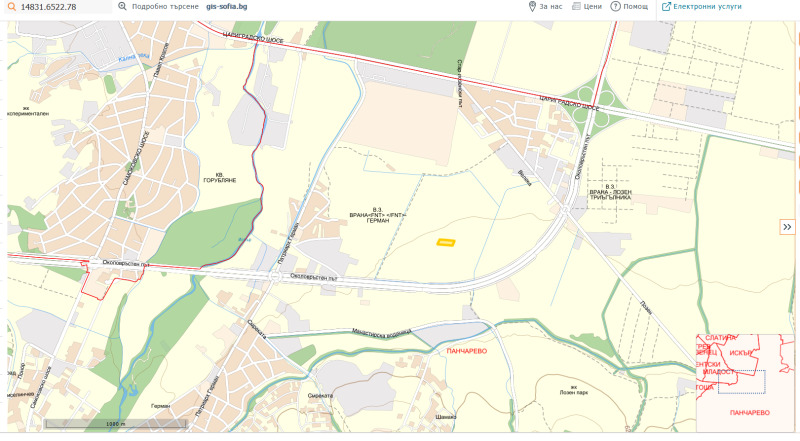
Task: Click the gis-sofia.bg logo text
Action: 227,7
